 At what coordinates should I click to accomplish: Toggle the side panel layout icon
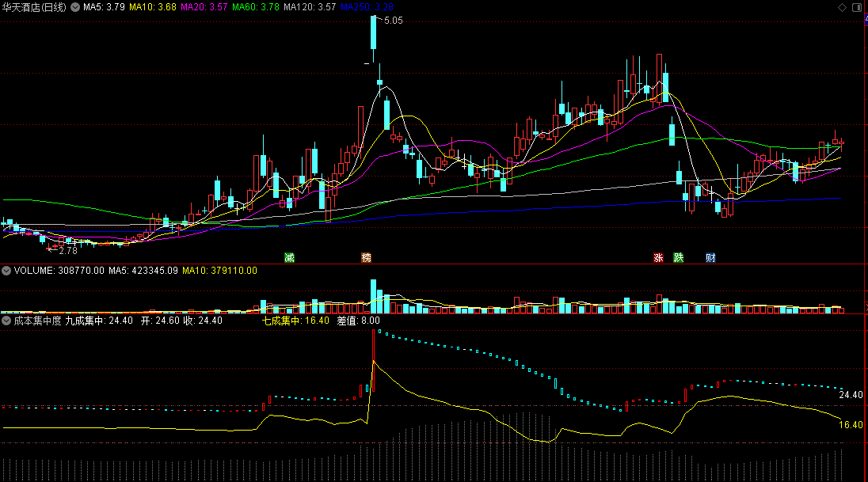point(857,7)
